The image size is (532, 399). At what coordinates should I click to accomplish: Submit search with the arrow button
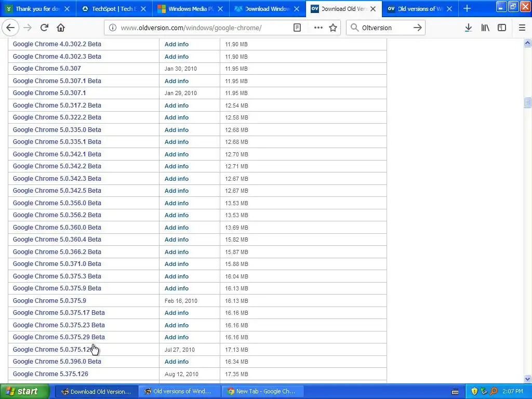point(418,28)
